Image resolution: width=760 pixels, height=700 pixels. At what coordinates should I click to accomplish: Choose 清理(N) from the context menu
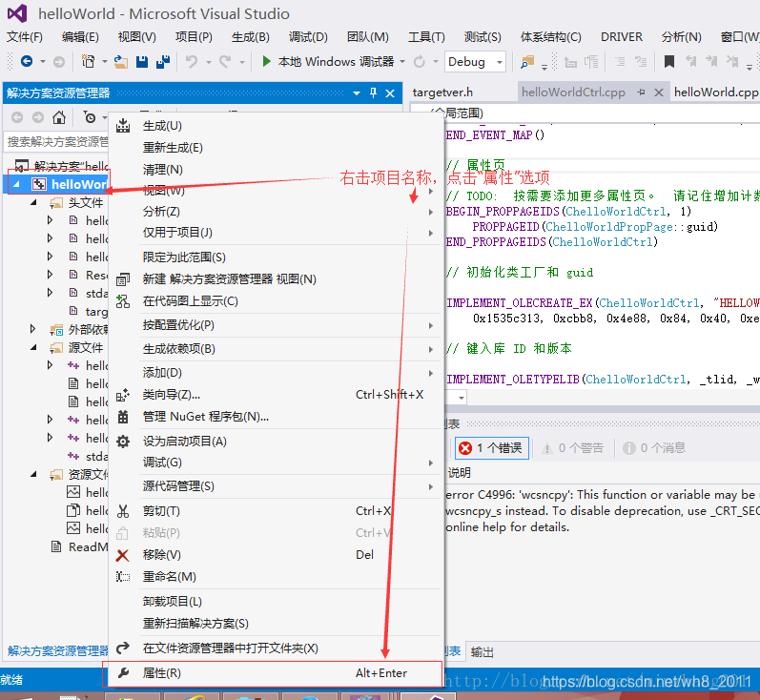tap(276, 170)
